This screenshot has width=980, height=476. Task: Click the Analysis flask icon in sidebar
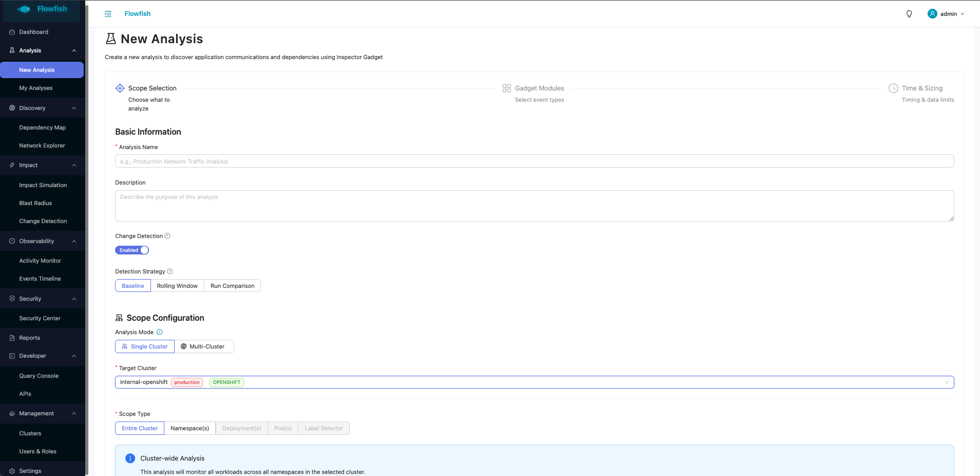[x=12, y=50]
